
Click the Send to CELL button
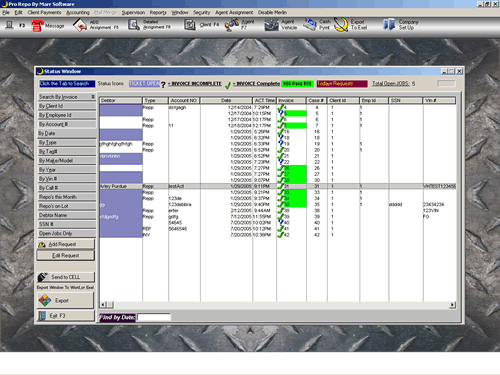tap(66, 277)
